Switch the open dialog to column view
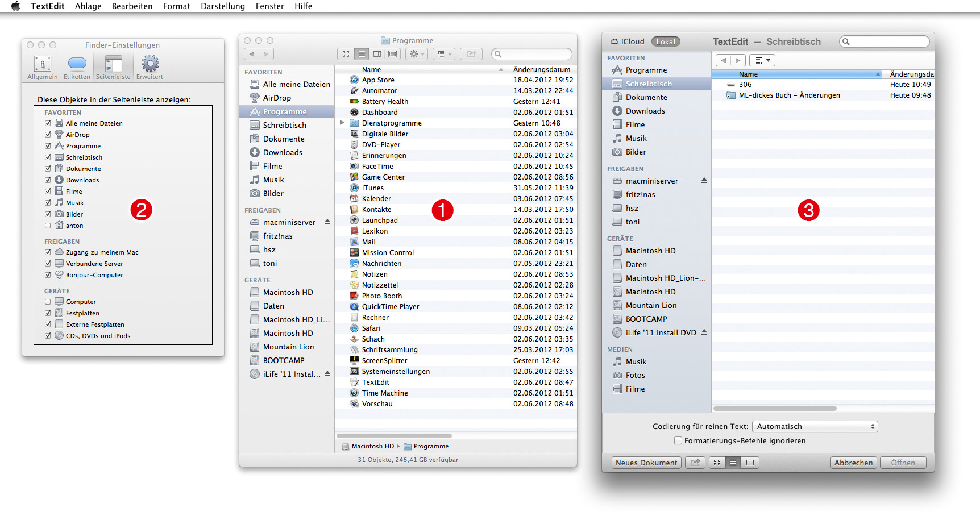980x516 pixels. 750,463
